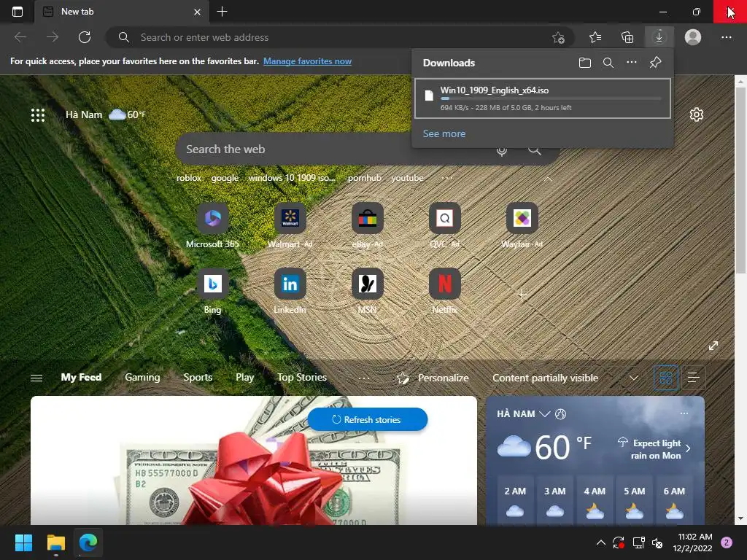Collapse quick links with up chevron
747x560 pixels.
548,179
